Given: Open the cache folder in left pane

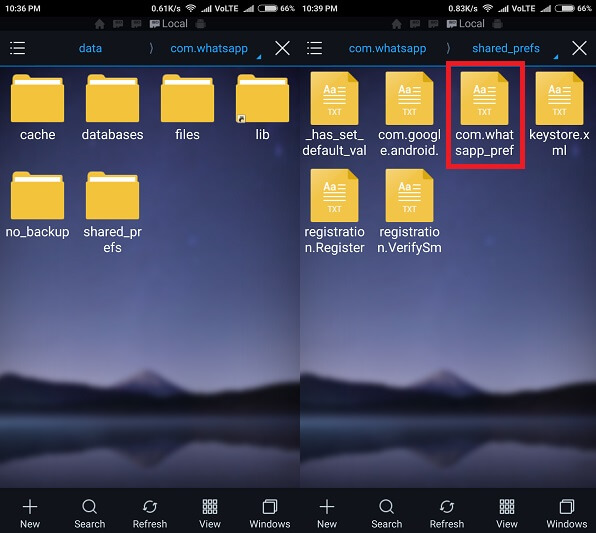Looking at the screenshot, I should pyautogui.click(x=37, y=108).
